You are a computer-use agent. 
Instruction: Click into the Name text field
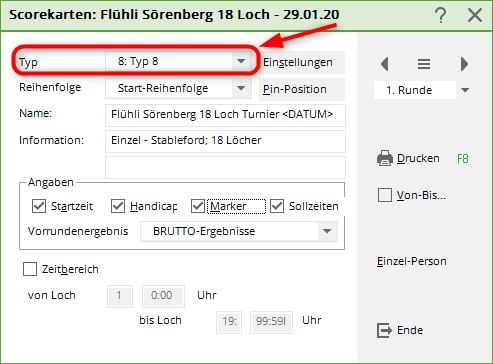(x=225, y=115)
